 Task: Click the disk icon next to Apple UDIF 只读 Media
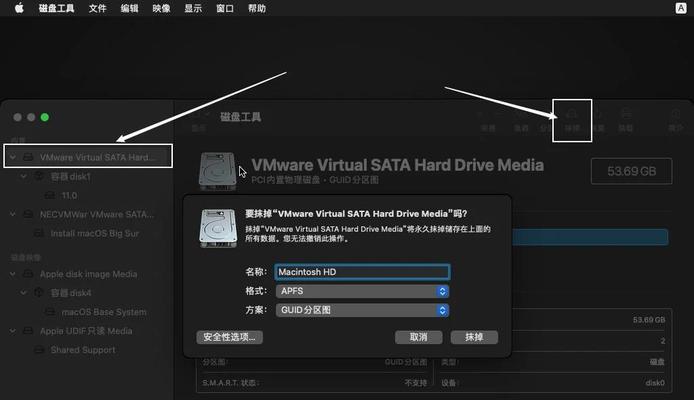click(x=28, y=331)
